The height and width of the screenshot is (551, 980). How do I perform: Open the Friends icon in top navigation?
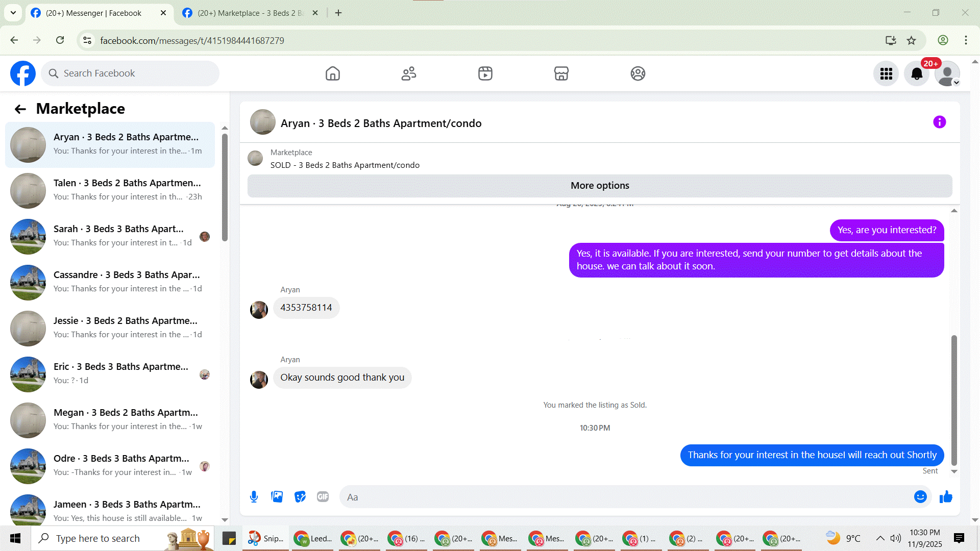click(x=409, y=73)
